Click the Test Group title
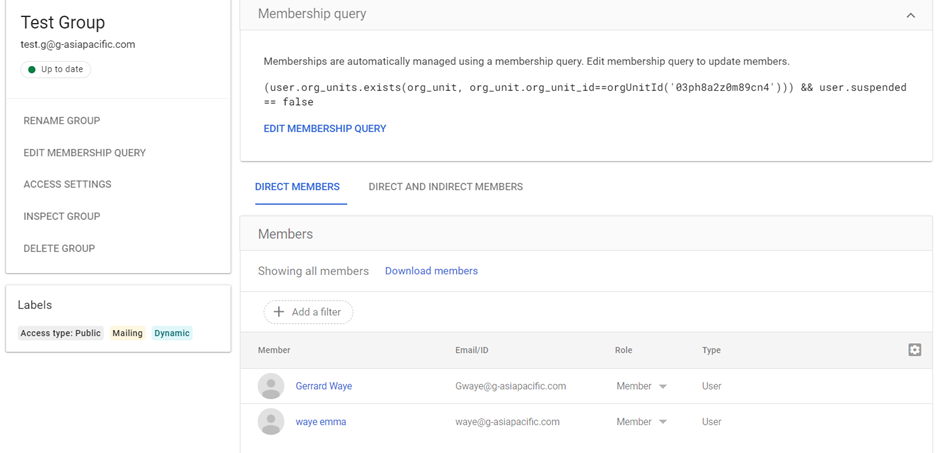The image size is (940, 453). click(63, 22)
